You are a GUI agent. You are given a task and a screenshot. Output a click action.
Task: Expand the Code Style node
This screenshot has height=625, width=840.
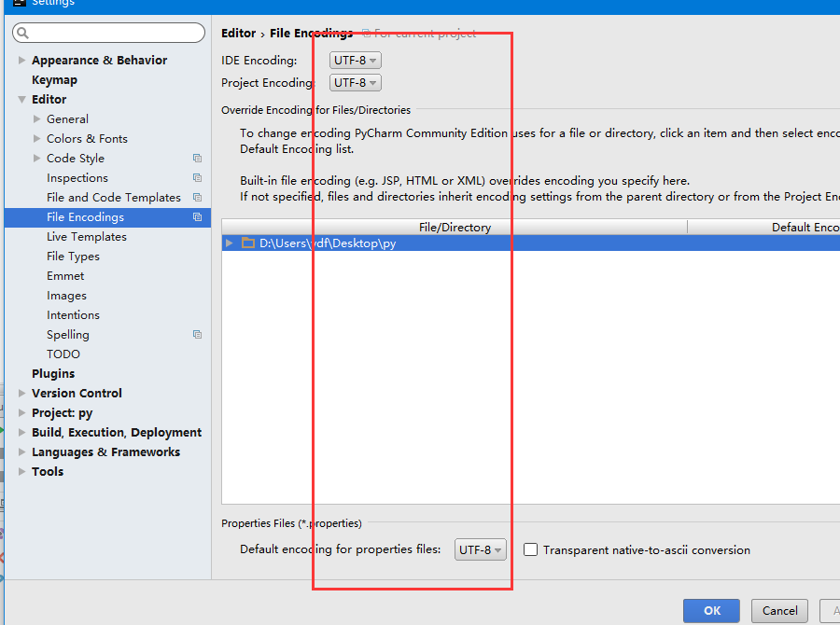coord(37,158)
